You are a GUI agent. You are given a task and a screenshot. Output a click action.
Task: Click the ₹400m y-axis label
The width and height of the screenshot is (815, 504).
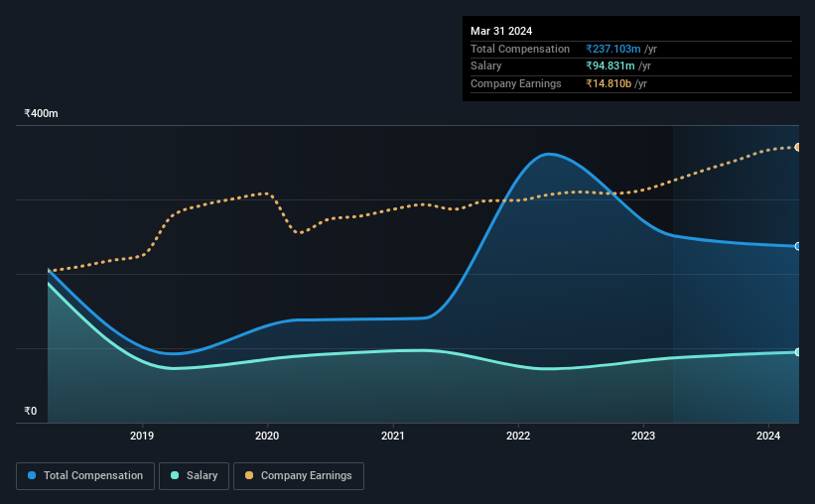41,113
